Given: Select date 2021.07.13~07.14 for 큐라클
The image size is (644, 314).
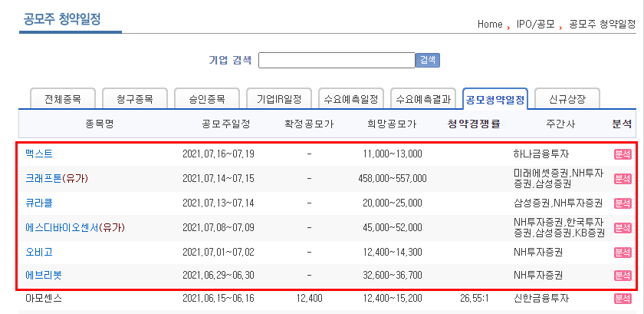Looking at the screenshot, I should point(218,203).
